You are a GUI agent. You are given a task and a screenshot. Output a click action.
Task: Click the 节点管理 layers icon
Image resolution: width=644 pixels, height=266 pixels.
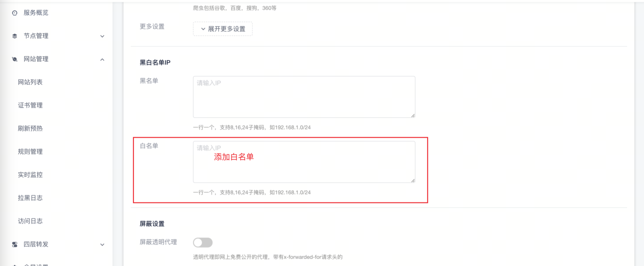coord(15,36)
